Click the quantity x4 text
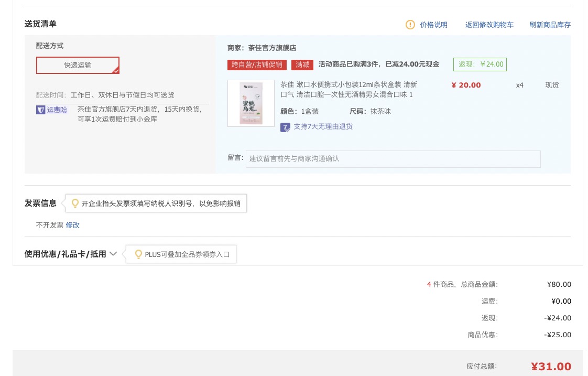This screenshot has width=588, height=376. click(519, 85)
